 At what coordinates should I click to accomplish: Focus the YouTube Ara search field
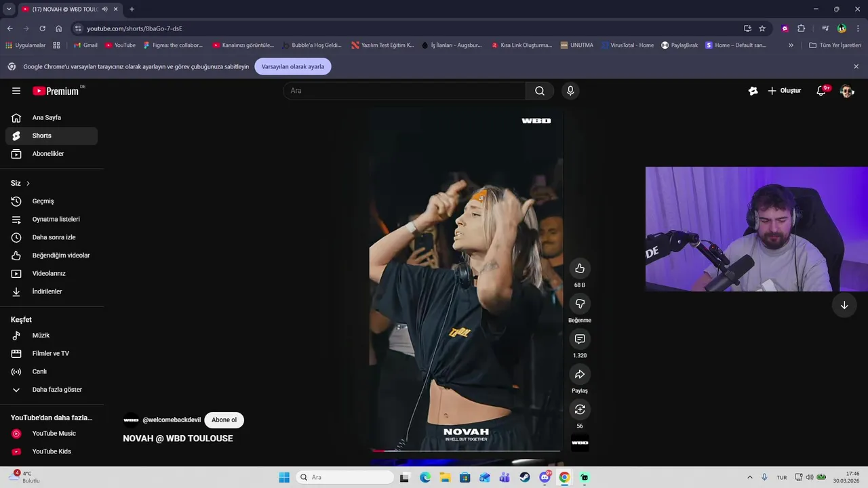[x=404, y=91]
